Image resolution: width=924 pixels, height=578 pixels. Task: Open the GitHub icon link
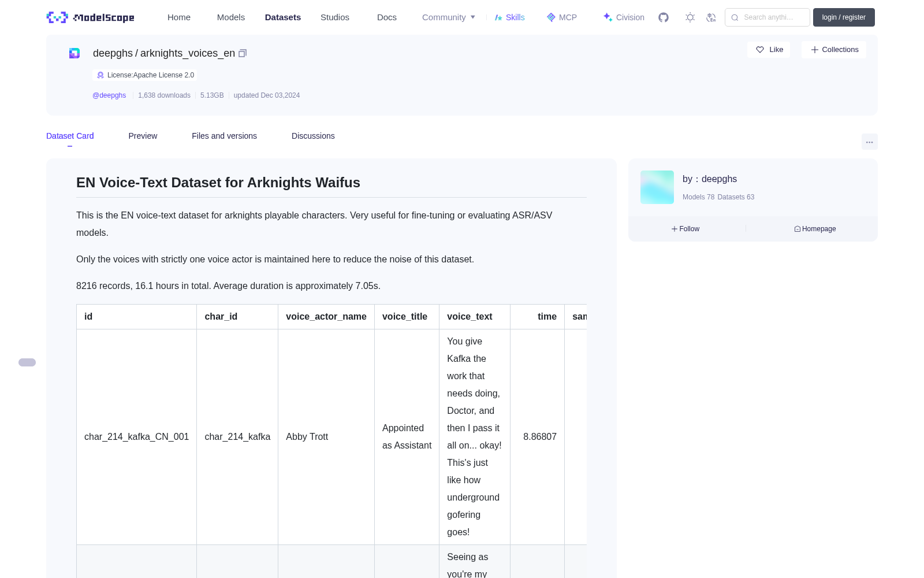(x=664, y=17)
